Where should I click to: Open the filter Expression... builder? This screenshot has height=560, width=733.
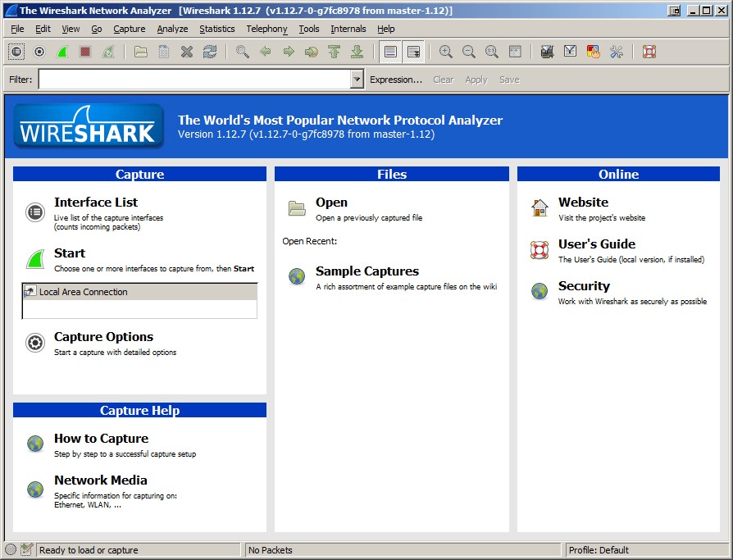click(395, 80)
